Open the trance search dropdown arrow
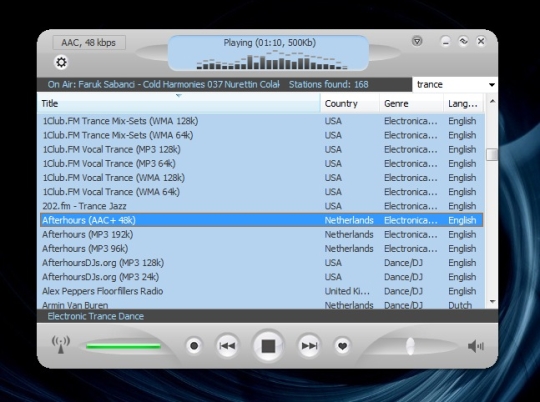 (491, 85)
